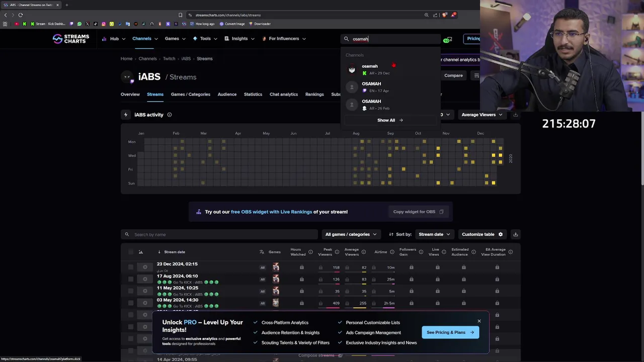Close the Unlock PRO banner
644x362 pixels.
(x=479, y=321)
